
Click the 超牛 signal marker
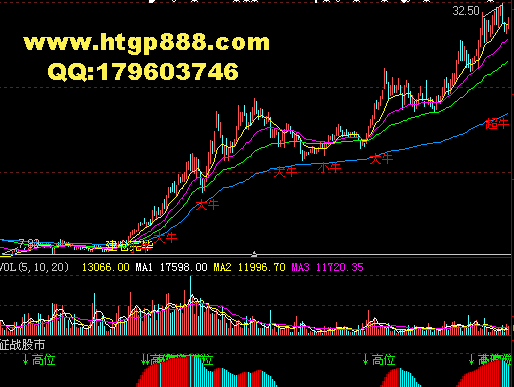pyautogui.click(x=497, y=124)
